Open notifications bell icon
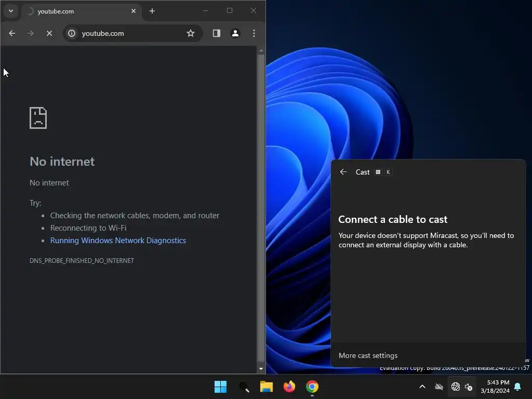This screenshot has height=399, width=532. click(518, 387)
